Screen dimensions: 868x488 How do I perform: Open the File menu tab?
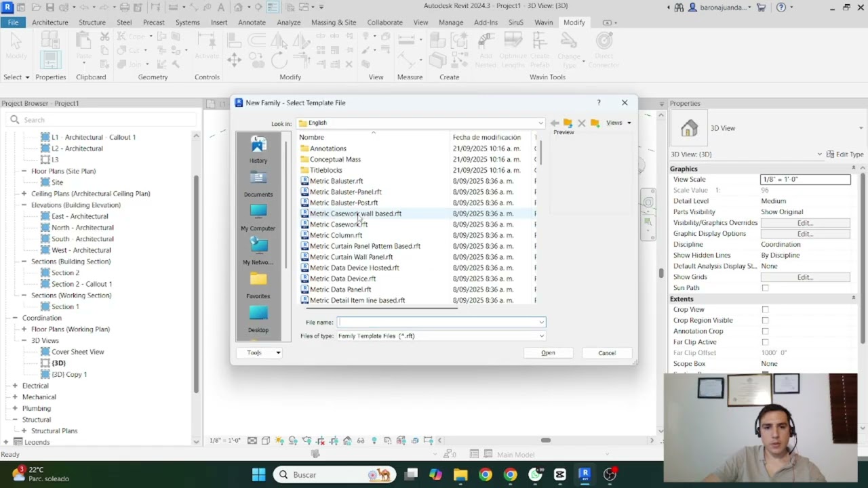click(x=13, y=22)
